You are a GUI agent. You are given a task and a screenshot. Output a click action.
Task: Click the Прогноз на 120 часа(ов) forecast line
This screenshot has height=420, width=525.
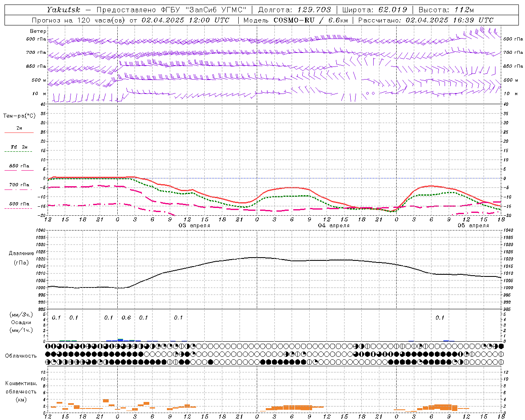(130, 20)
